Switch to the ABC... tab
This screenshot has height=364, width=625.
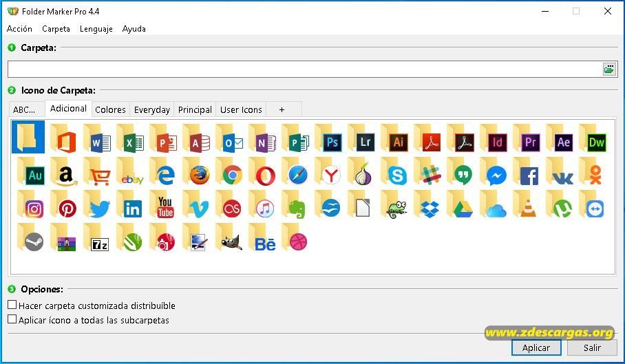pos(26,109)
